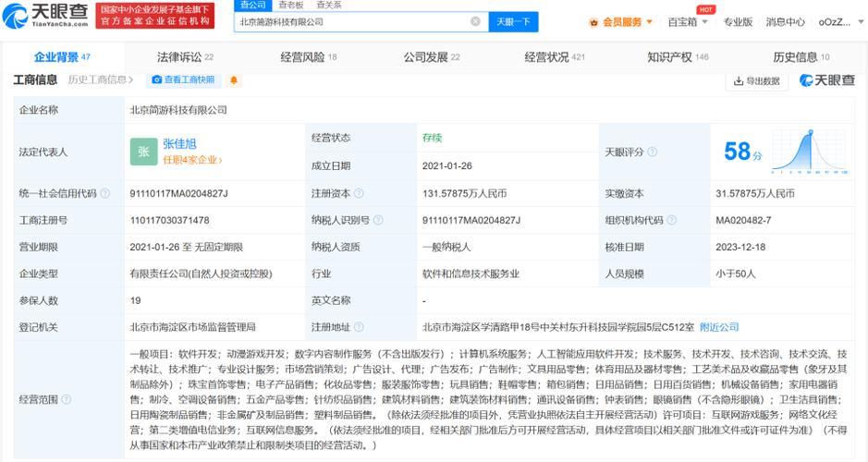Open 历史工商信息 link
The width and height of the screenshot is (868, 462).
click(x=101, y=79)
